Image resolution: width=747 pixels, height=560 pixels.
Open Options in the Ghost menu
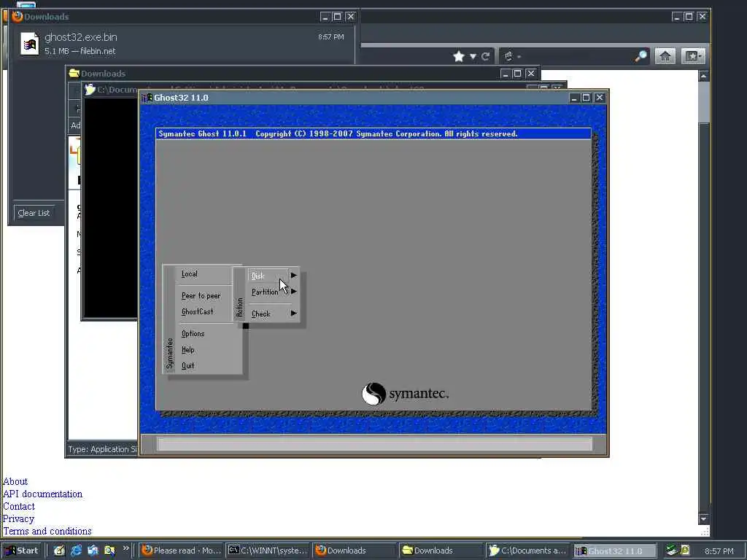click(193, 333)
